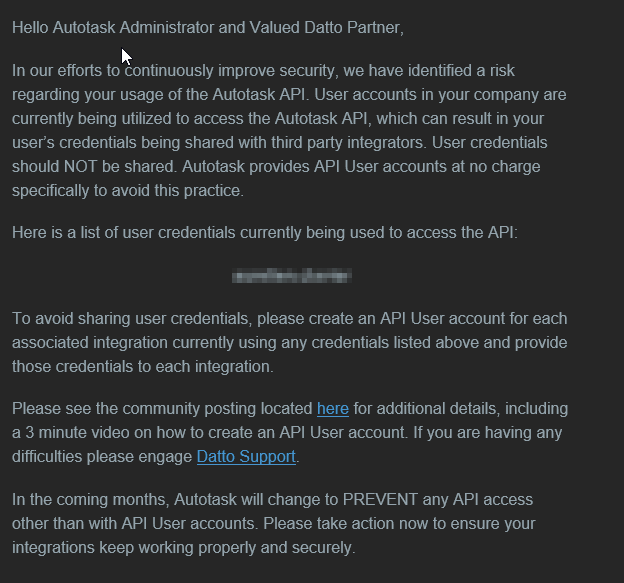
Task: Open the 'here' community posting link
Action: tap(333, 409)
